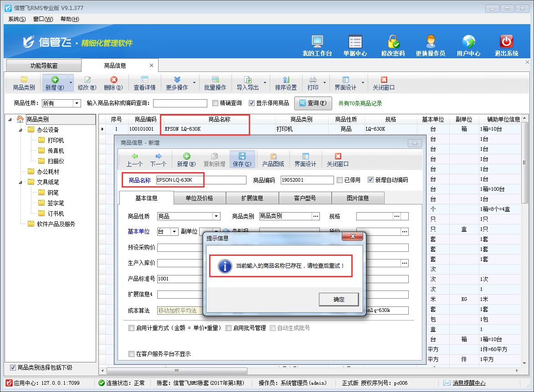Screen dimensions: 534x392
Task: Toggle 商品类别选择包括下级 checkbox
Action: (13, 368)
